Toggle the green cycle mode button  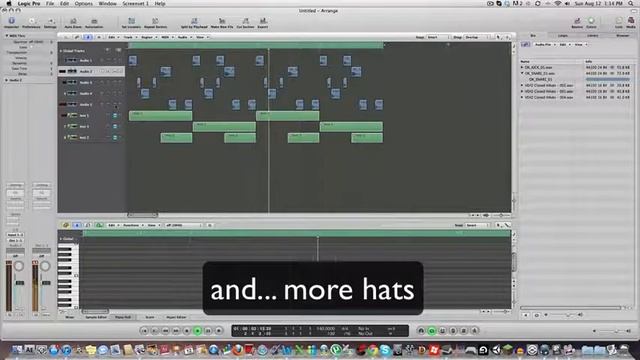[x=432, y=331]
